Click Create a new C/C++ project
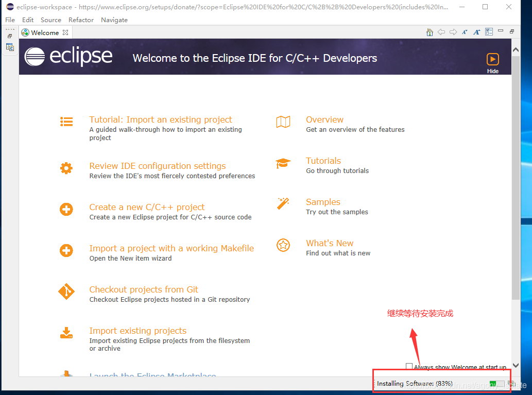 147,207
